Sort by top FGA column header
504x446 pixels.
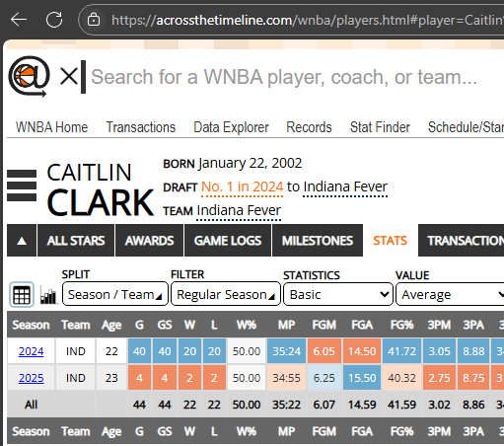click(x=362, y=325)
